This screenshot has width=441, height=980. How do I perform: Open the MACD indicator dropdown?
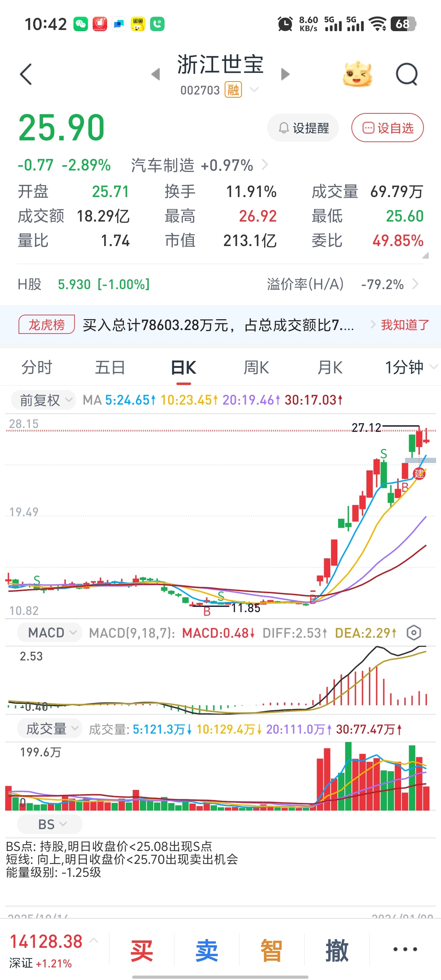pyautogui.click(x=49, y=633)
